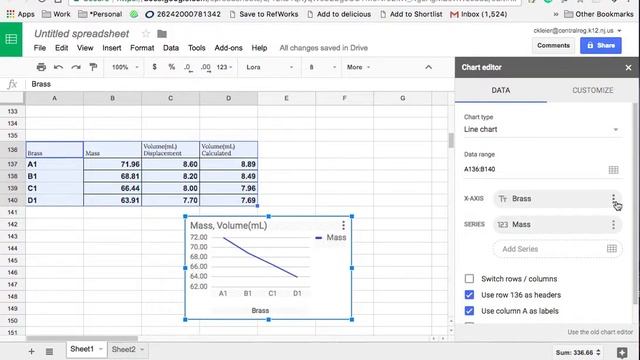
Task: Open the Comments button
Action: click(x=553, y=45)
